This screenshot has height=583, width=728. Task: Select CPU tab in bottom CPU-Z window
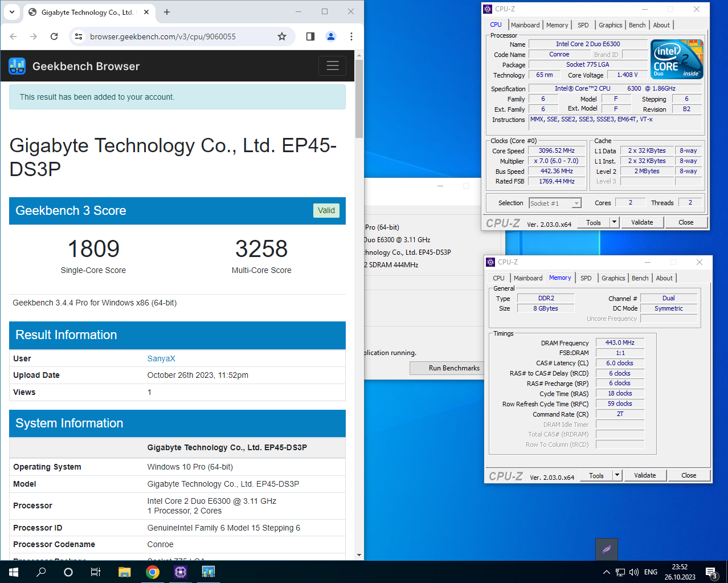tap(498, 278)
